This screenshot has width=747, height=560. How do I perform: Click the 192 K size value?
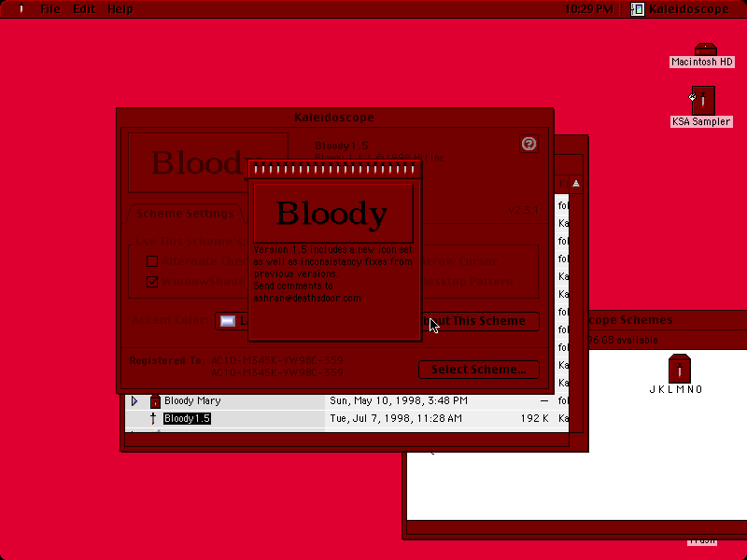click(534, 418)
